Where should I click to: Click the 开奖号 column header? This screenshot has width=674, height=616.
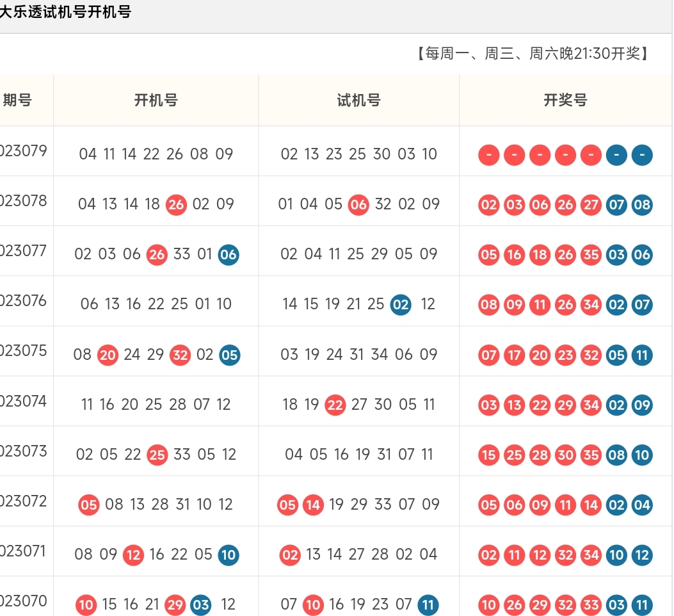click(x=566, y=101)
